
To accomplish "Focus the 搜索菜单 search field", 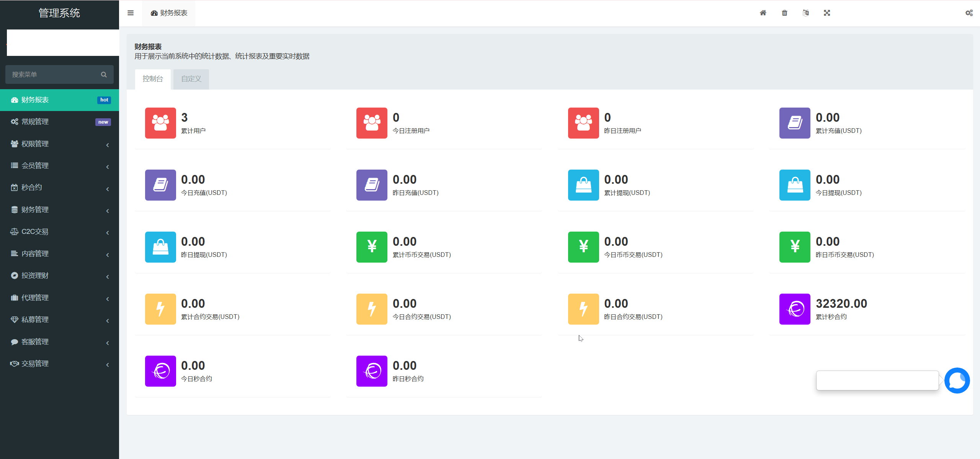I will 59,75.
